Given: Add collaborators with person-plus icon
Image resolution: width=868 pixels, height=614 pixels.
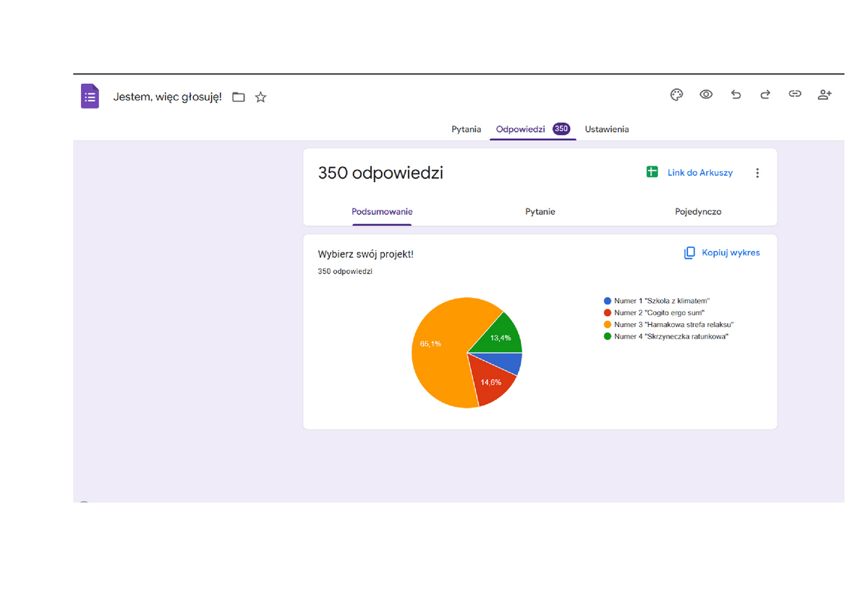Looking at the screenshot, I should point(825,95).
